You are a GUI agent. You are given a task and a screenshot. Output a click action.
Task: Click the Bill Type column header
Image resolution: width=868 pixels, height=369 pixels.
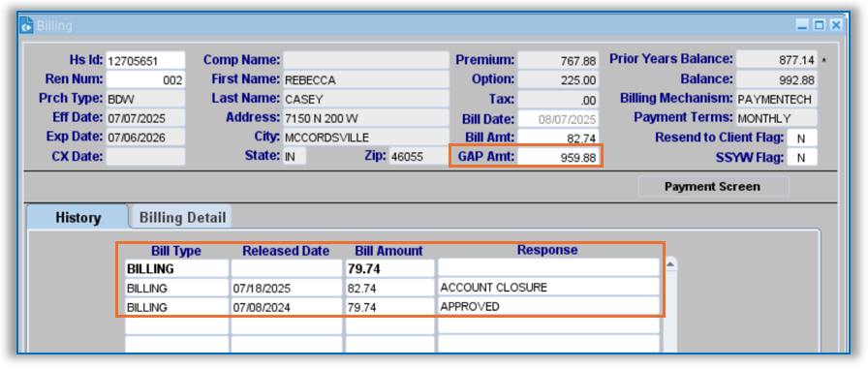(x=176, y=251)
